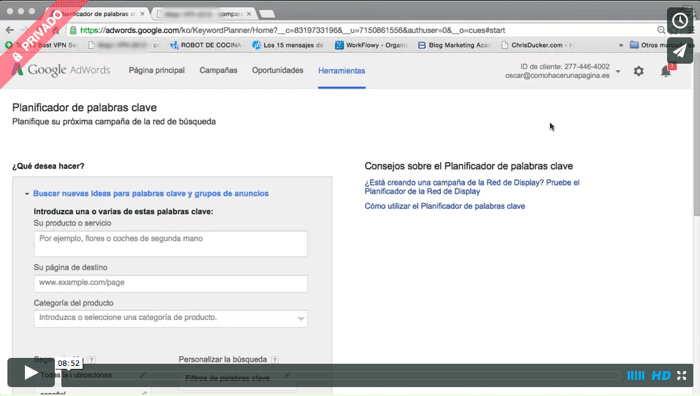Click the green lock security icon
The image size is (700, 396).
pos(73,30)
